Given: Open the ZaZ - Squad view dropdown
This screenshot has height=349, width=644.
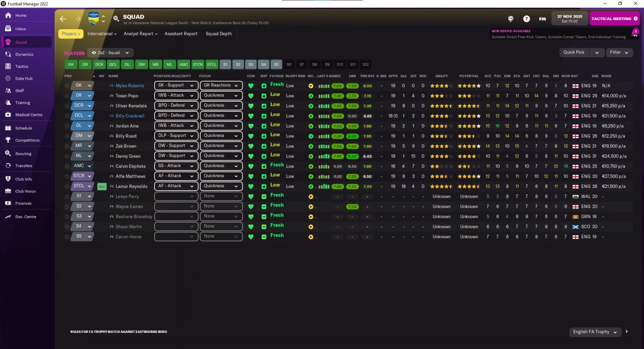Looking at the screenshot, I should (x=111, y=52).
